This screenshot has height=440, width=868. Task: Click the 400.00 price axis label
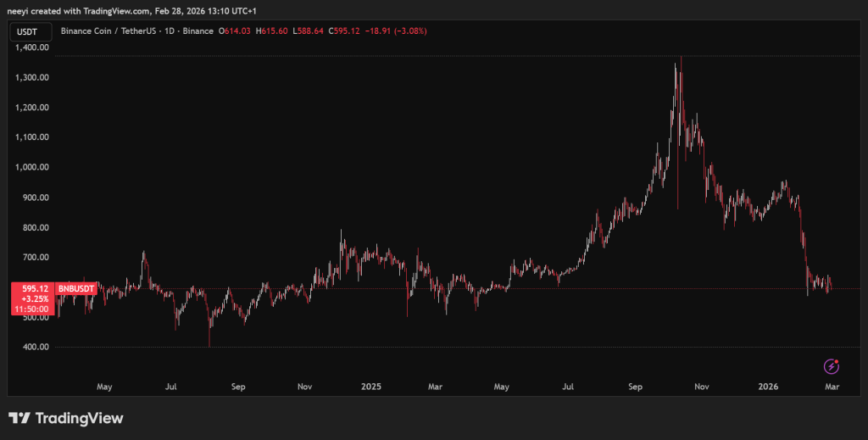33,347
